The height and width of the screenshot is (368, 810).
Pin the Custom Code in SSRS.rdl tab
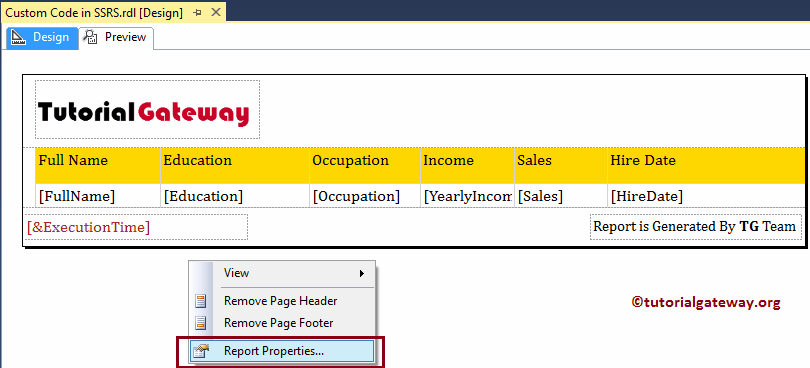197,13
